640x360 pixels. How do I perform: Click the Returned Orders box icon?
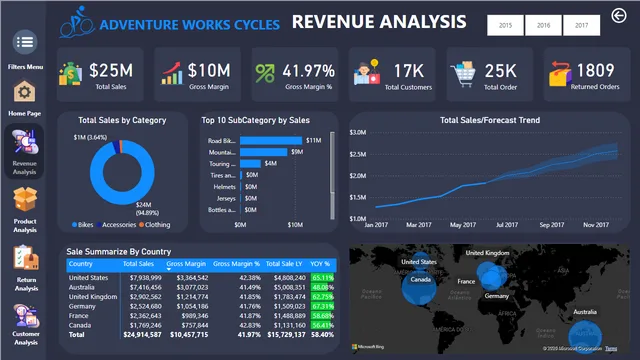tap(560, 74)
